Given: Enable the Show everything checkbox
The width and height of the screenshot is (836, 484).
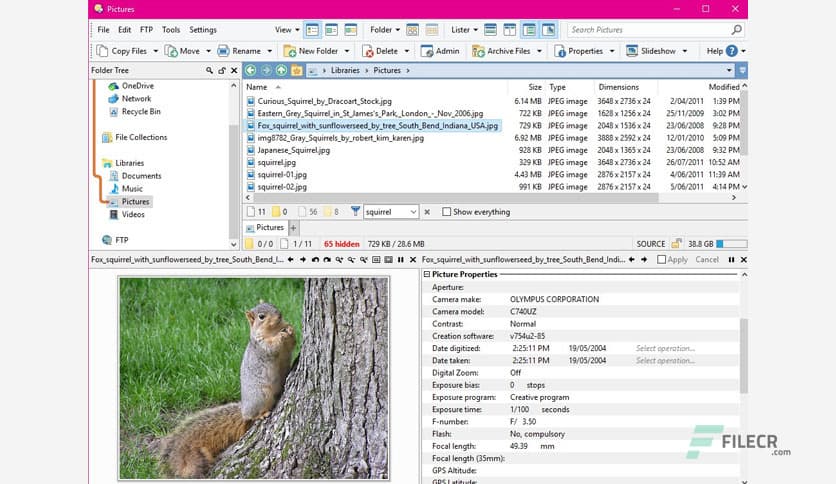Looking at the screenshot, I should 446,212.
